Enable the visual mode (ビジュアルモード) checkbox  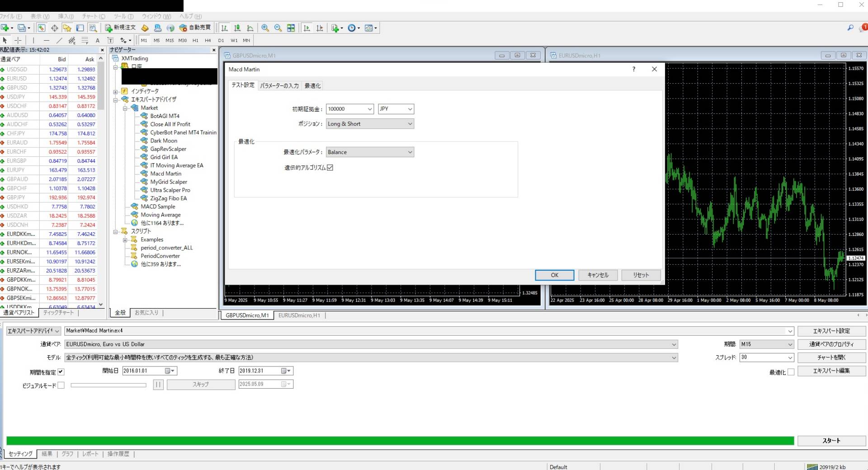(x=61, y=385)
